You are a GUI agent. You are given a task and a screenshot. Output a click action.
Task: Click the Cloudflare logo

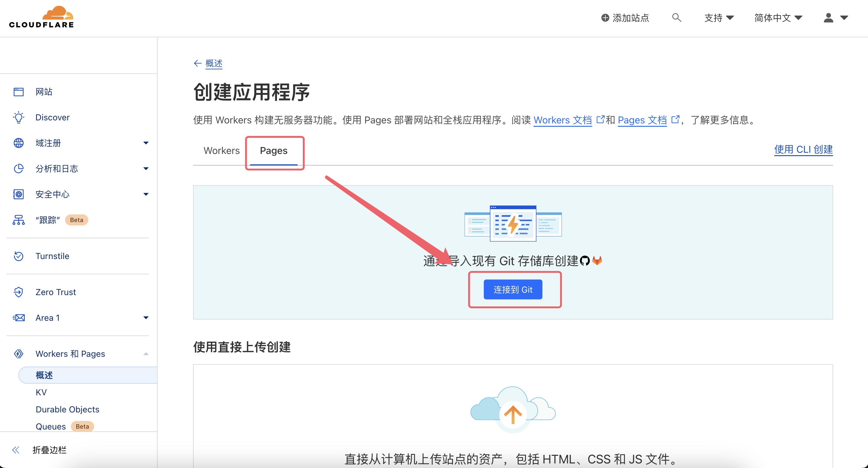point(41,17)
